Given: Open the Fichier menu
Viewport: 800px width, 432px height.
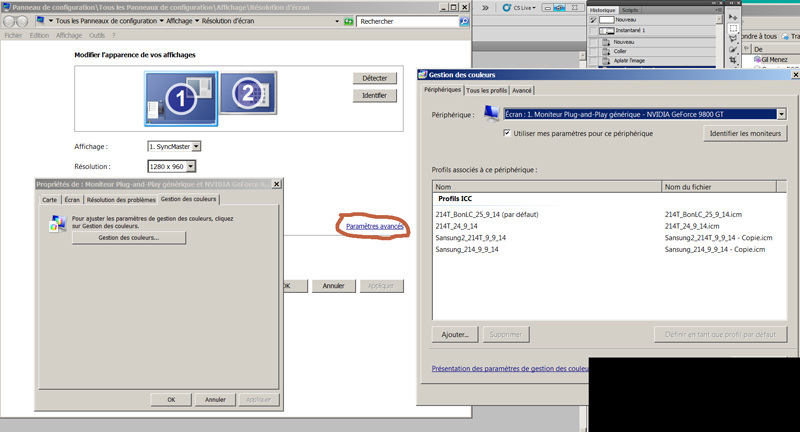Looking at the screenshot, I should click(x=13, y=35).
